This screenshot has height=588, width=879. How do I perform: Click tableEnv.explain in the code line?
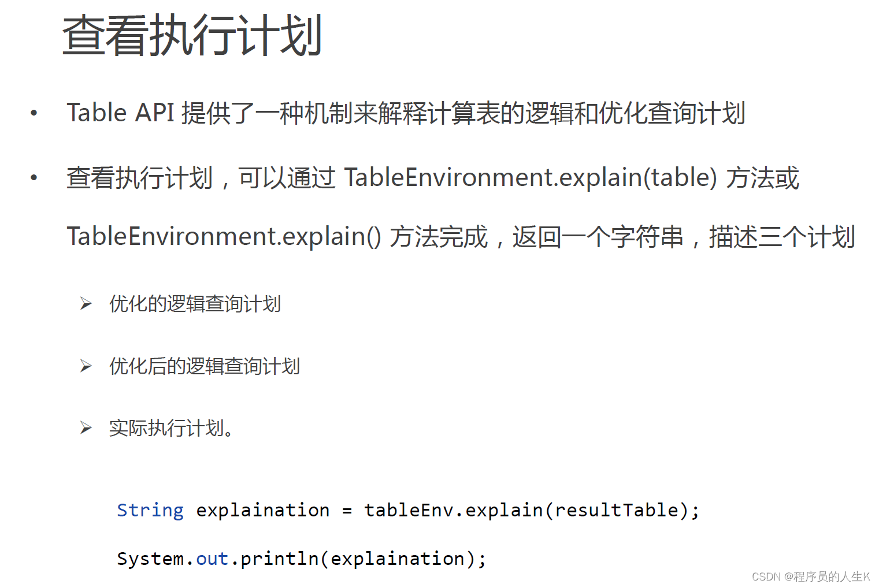click(454, 510)
